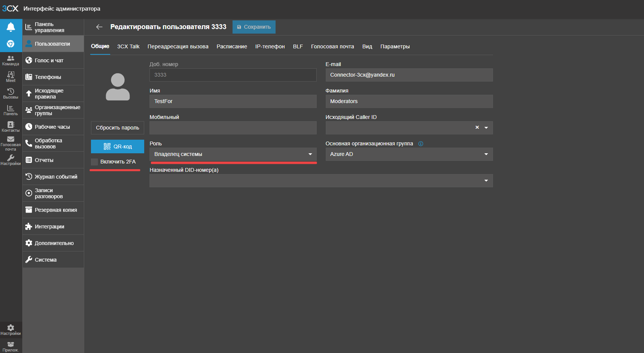Open Рабочие часы section

click(53, 127)
